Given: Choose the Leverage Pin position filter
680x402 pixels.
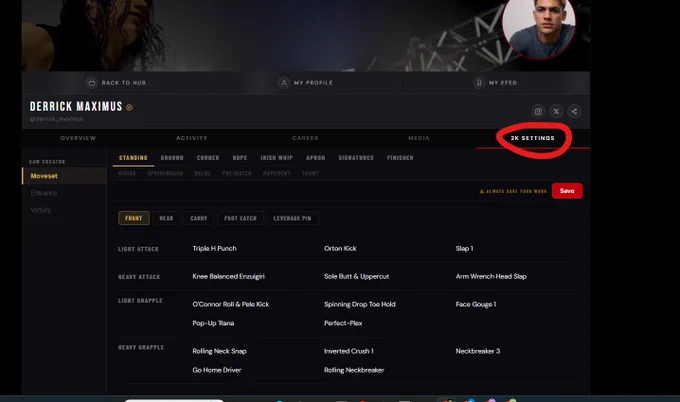Looking at the screenshot, I should pyautogui.click(x=292, y=218).
